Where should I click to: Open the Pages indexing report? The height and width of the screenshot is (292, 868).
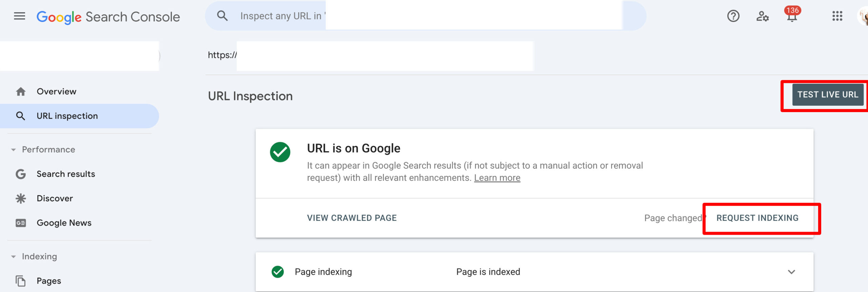49,281
